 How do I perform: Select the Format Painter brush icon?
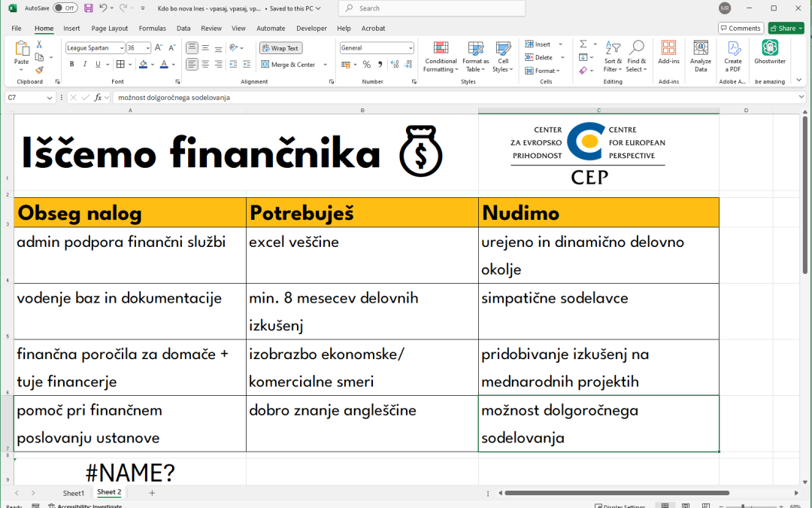39,70
